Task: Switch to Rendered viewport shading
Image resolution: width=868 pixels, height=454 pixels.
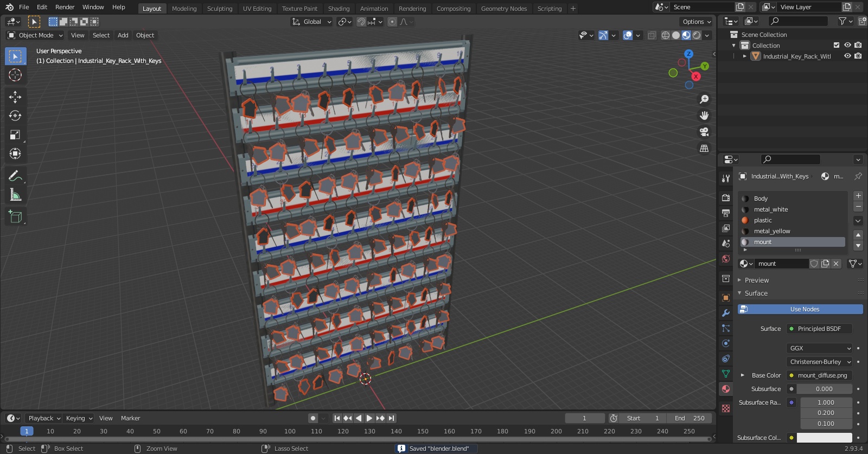Action: pyautogui.click(x=697, y=35)
